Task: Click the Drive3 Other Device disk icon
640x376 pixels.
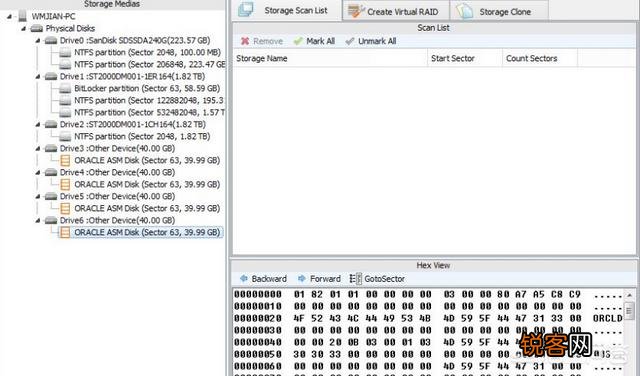Action: tap(51, 148)
